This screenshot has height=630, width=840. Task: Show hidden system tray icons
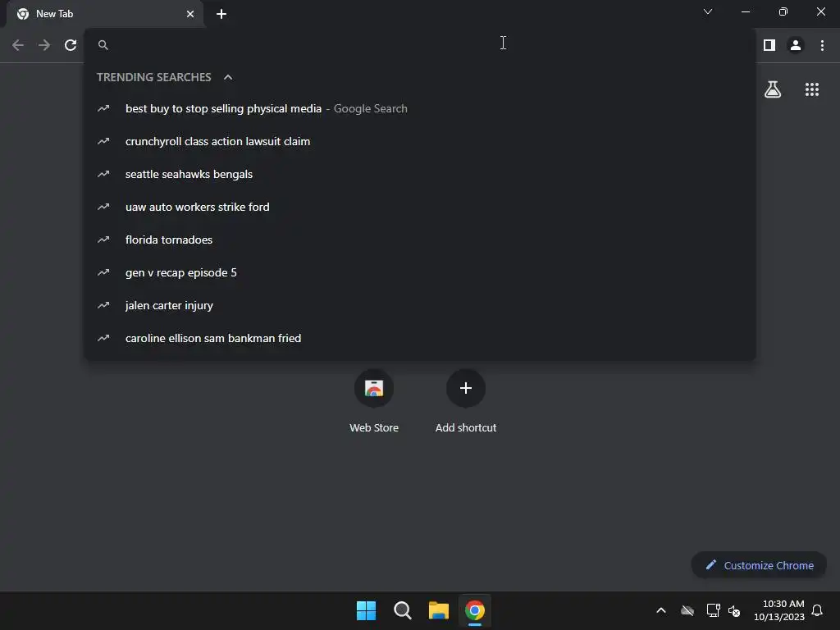[x=661, y=610]
